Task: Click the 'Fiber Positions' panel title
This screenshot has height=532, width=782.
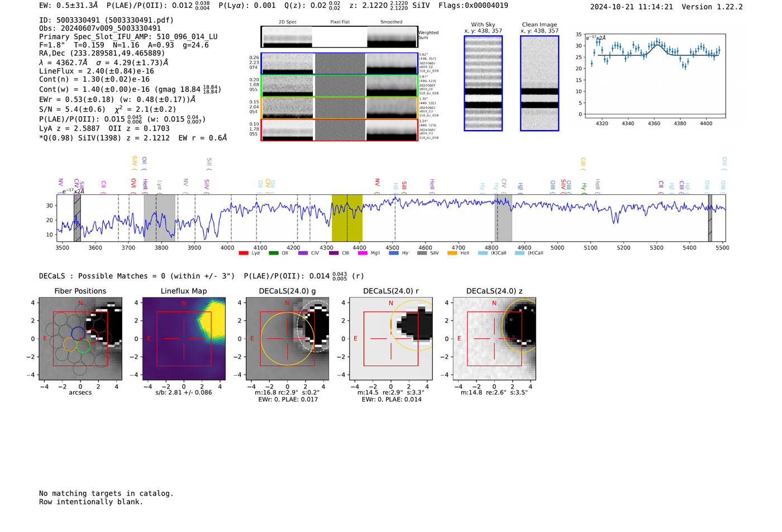Action: pyautogui.click(x=80, y=291)
